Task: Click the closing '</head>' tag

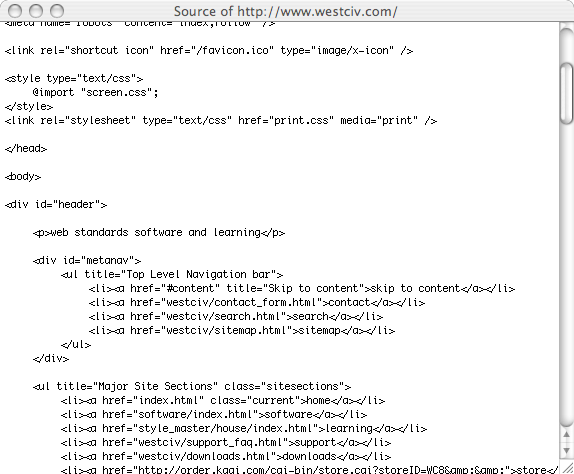Action: coord(26,148)
